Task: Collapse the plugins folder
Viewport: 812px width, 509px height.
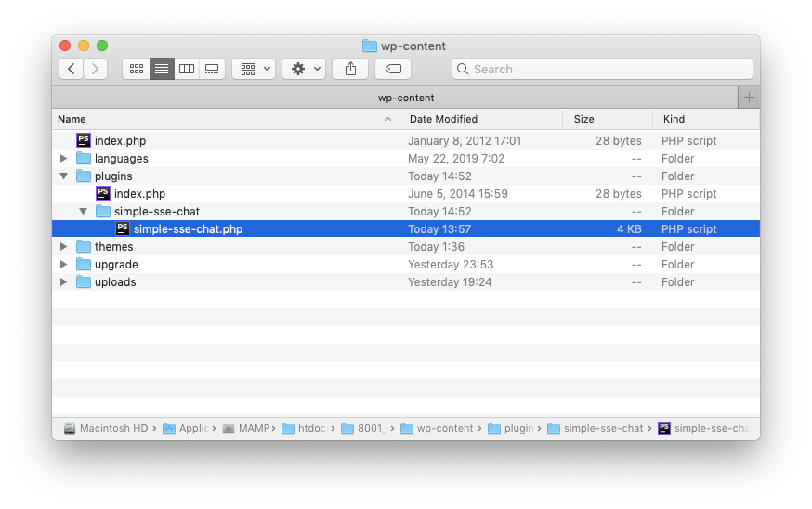Action: [64, 176]
